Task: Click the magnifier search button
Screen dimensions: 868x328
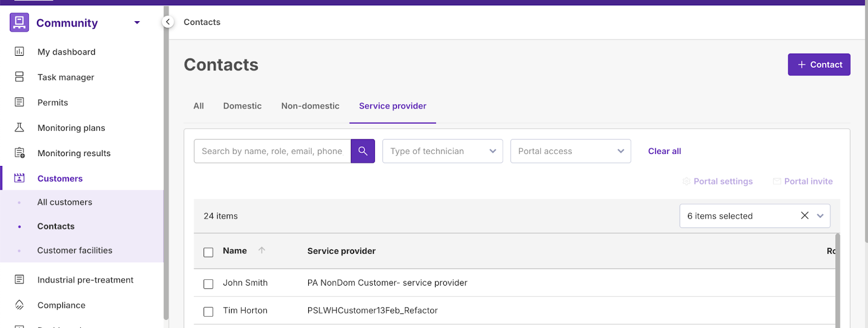Action: [363, 151]
